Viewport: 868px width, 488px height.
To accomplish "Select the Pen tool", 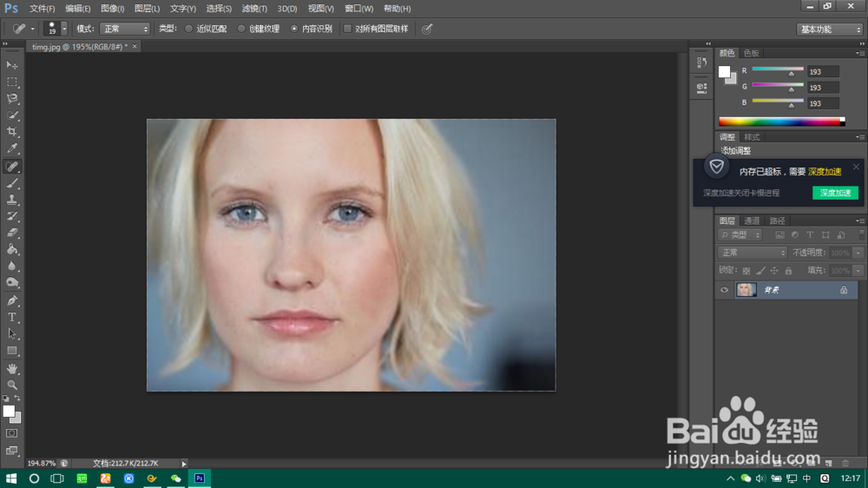I will click(11, 300).
